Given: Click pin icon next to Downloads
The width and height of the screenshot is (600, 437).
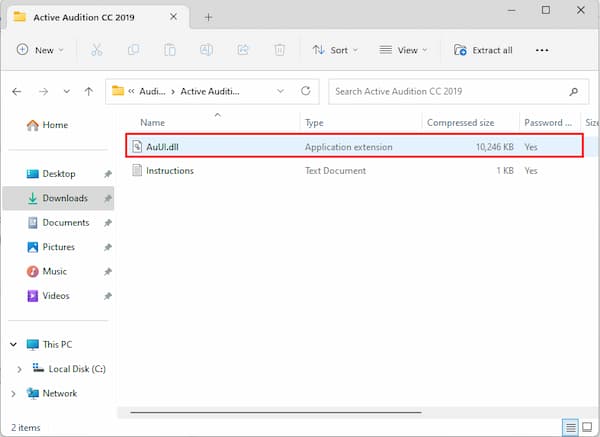Looking at the screenshot, I should pyautogui.click(x=108, y=198).
